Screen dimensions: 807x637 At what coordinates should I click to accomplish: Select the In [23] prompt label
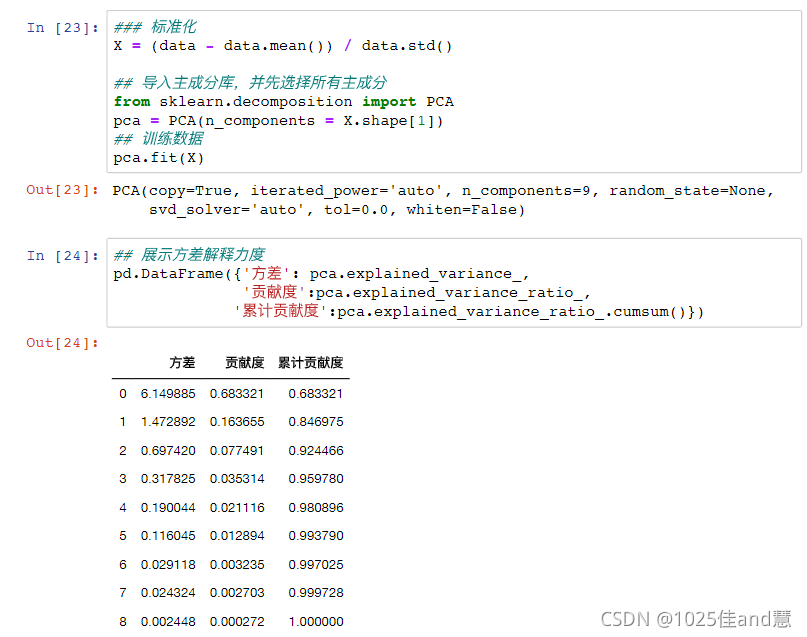(x=62, y=28)
